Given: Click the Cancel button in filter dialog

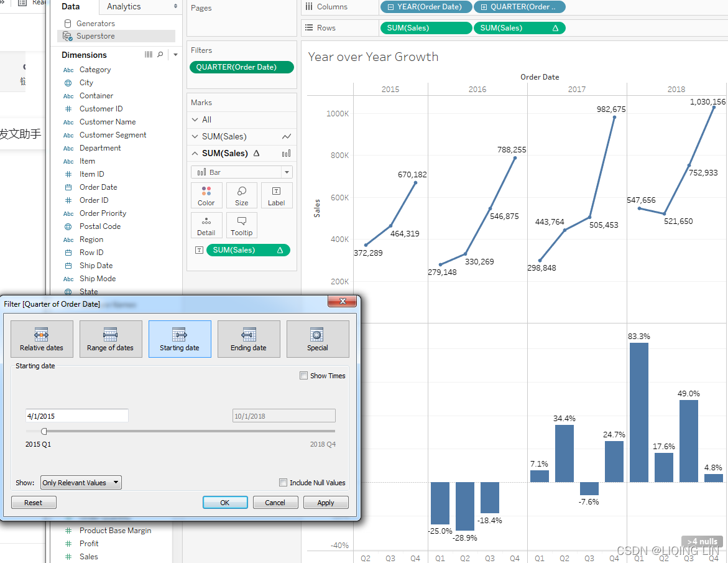Looking at the screenshot, I should 275,503.
